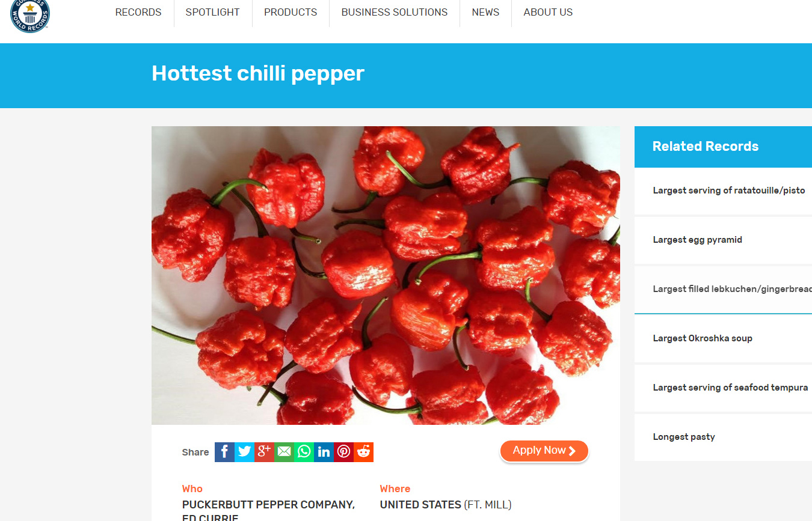Image resolution: width=812 pixels, height=521 pixels.
Task: Click the Google Plus share icon
Action: 264,452
